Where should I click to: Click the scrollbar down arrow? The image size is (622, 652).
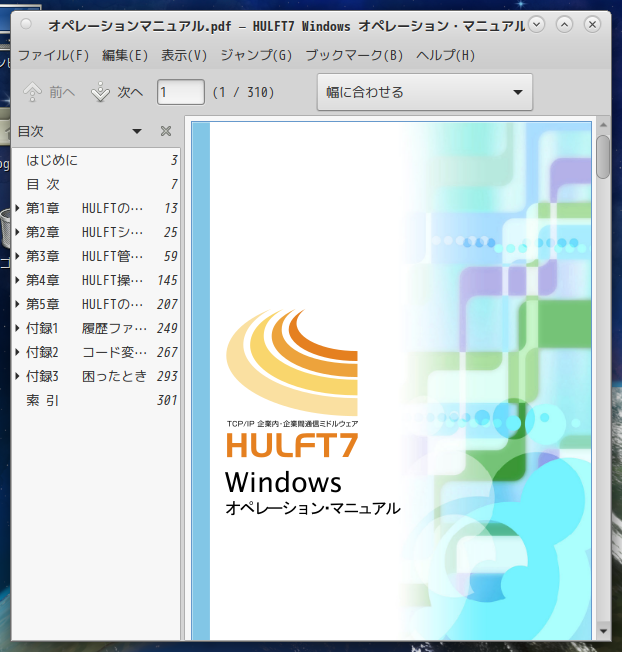coord(603,632)
